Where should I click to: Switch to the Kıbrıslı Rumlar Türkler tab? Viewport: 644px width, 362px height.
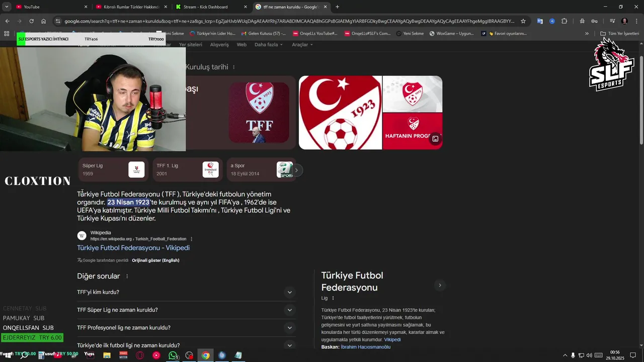tap(131, 7)
